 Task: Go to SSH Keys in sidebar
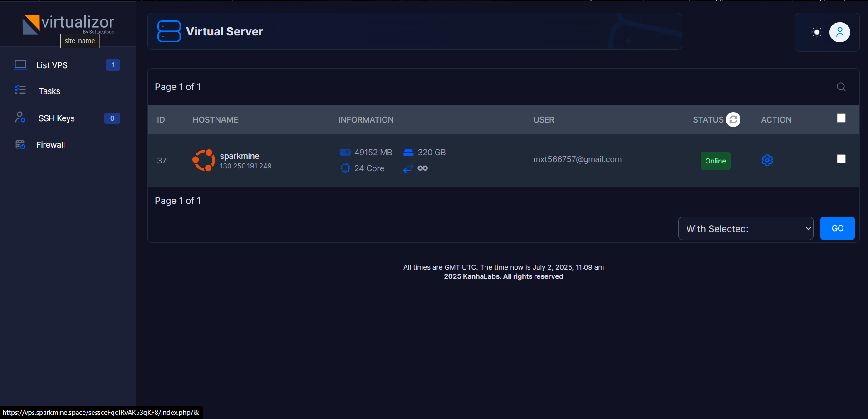point(56,118)
